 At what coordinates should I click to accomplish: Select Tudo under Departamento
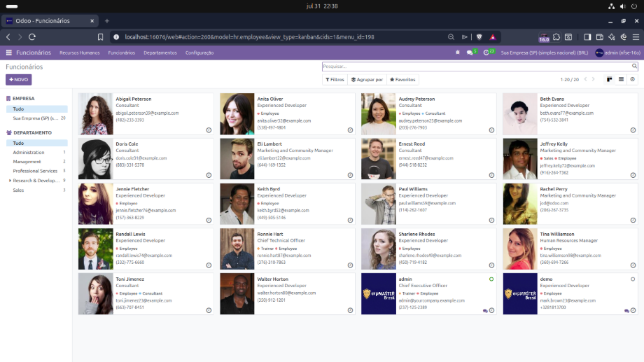(x=36, y=143)
